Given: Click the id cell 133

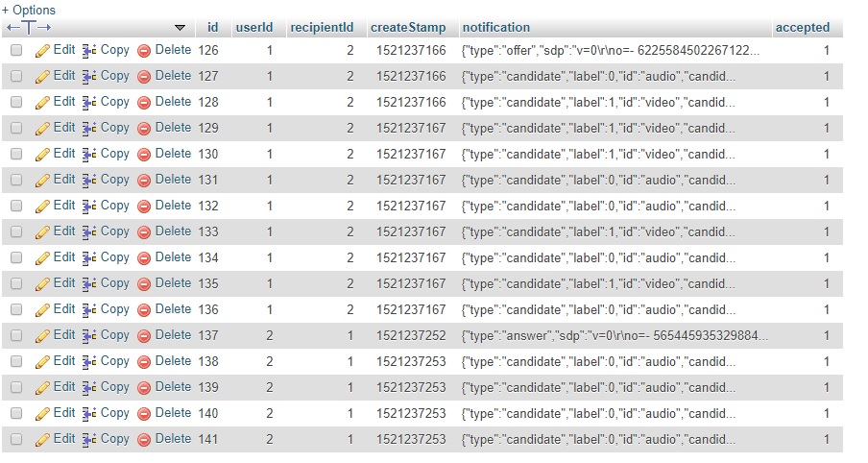Looking at the screenshot, I should 208,231.
